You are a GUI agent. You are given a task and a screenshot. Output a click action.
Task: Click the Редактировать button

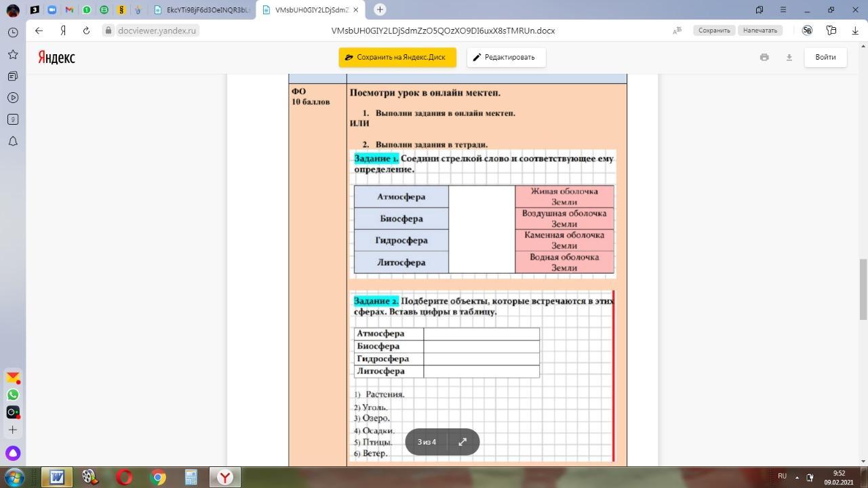506,58
